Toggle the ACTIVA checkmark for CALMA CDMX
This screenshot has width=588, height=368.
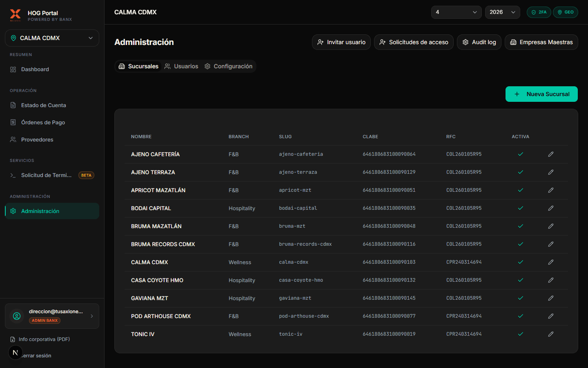coord(521,262)
